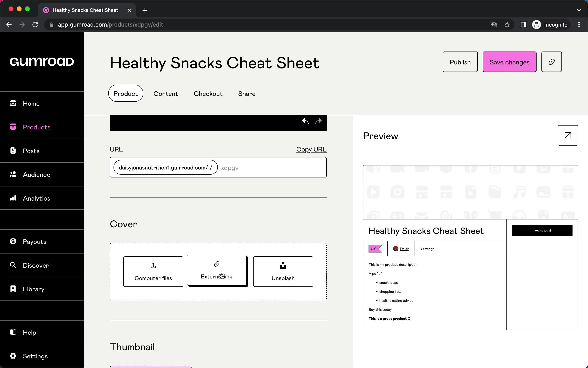Viewport: 588px width, 368px height.
Task: Click 'I want this!' in preview
Action: click(542, 230)
